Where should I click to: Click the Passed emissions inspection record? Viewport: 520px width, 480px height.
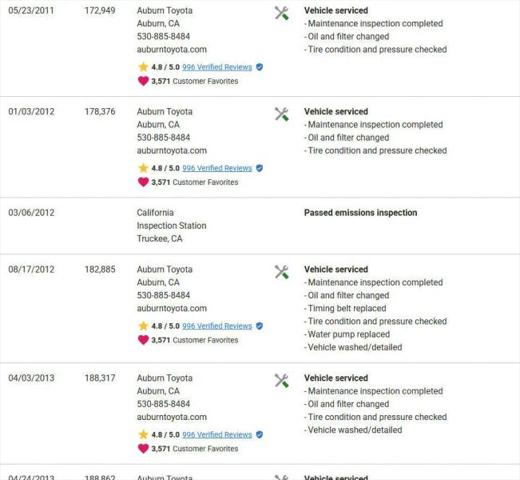pos(360,213)
